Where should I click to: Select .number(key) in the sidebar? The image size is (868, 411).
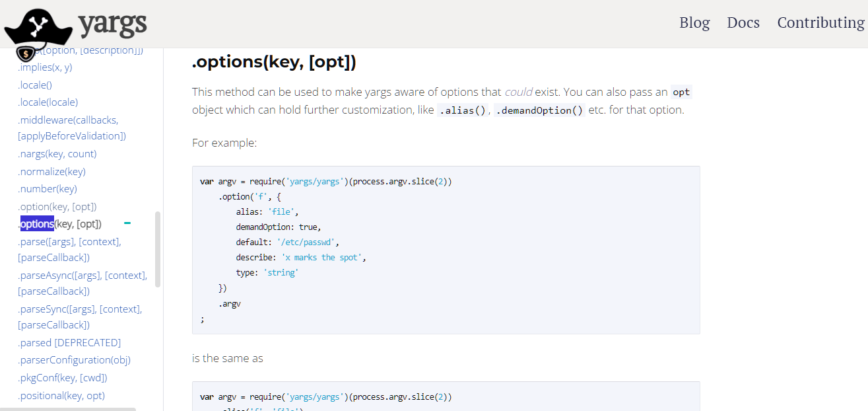point(48,188)
